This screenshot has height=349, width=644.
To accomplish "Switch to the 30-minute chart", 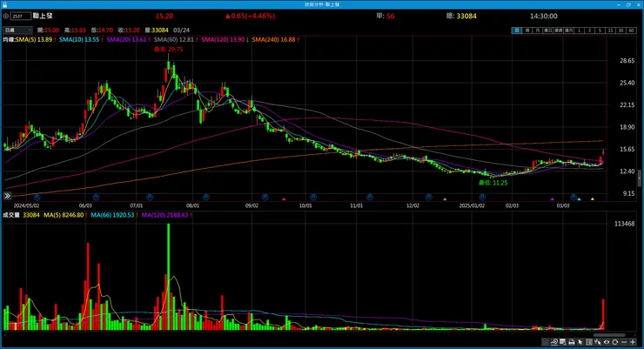I will [621, 30].
